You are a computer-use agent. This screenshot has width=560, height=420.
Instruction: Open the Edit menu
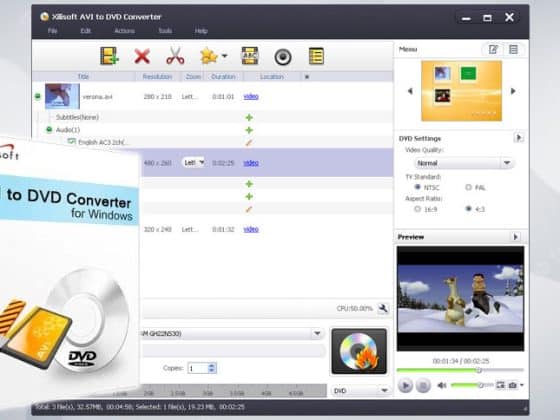(86, 31)
